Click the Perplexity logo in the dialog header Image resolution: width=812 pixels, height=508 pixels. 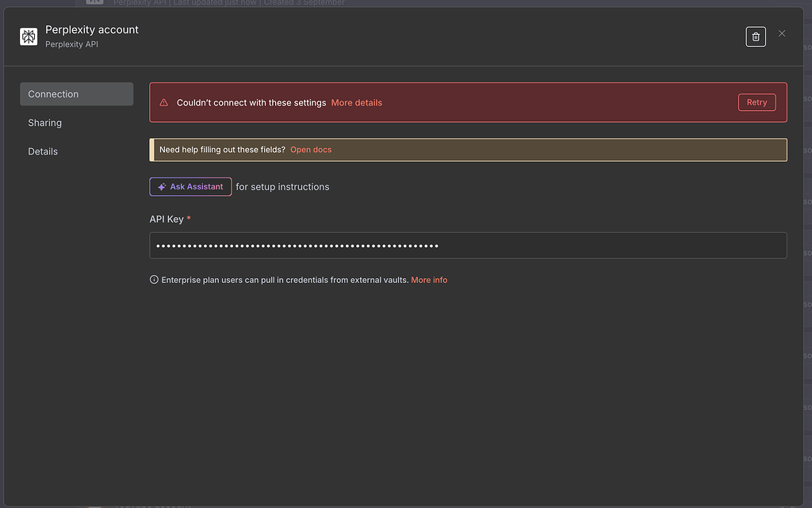click(x=29, y=36)
